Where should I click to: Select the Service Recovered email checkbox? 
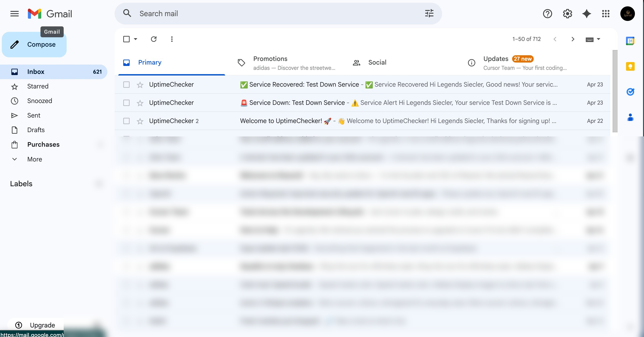(x=126, y=85)
